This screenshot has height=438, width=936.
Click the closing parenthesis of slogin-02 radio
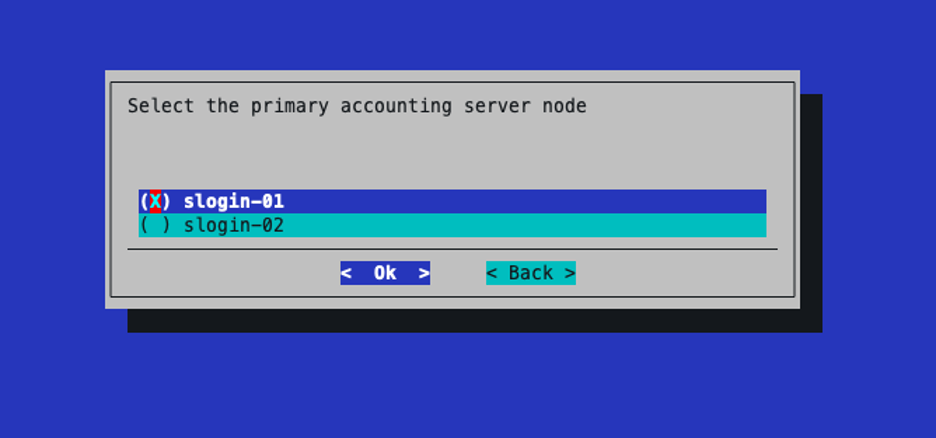click(167, 226)
